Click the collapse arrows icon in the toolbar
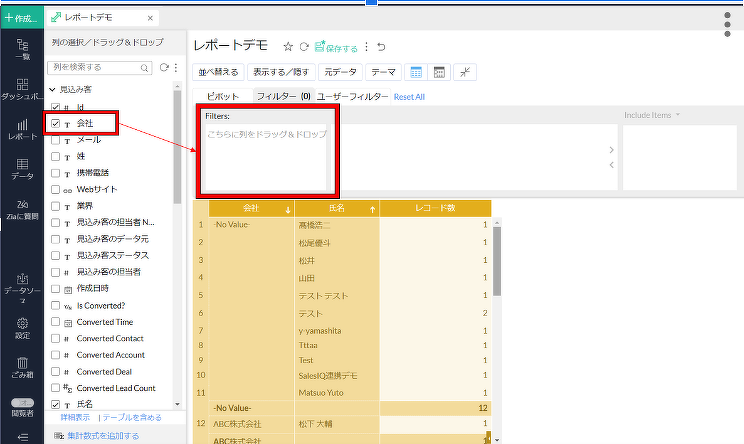The height and width of the screenshot is (444, 744). pos(465,72)
